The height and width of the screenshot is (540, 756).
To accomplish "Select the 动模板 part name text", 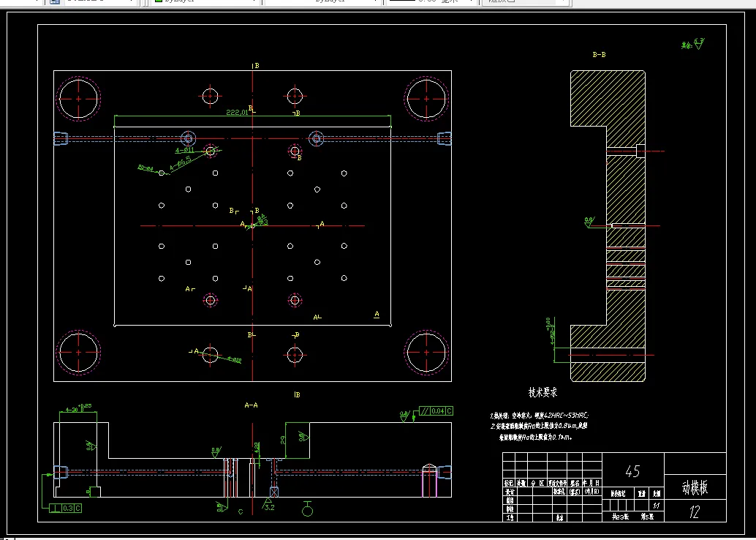I will click(695, 488).
